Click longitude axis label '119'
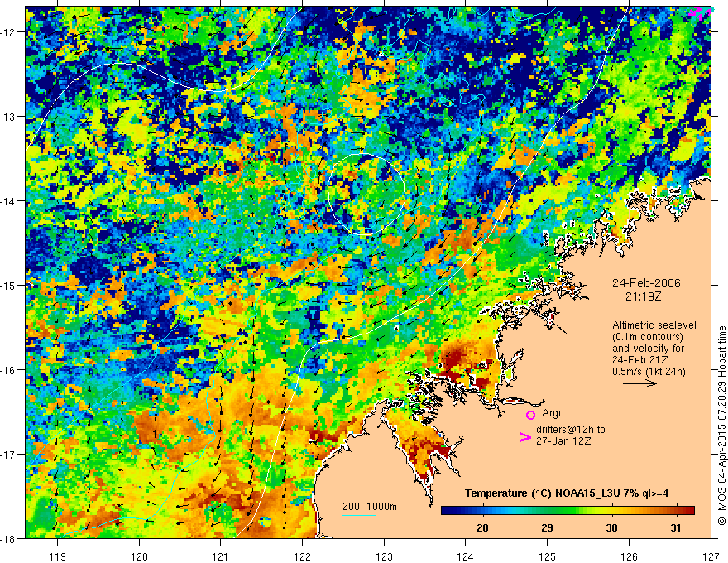728x563 pixels. (x=57, y=557)
